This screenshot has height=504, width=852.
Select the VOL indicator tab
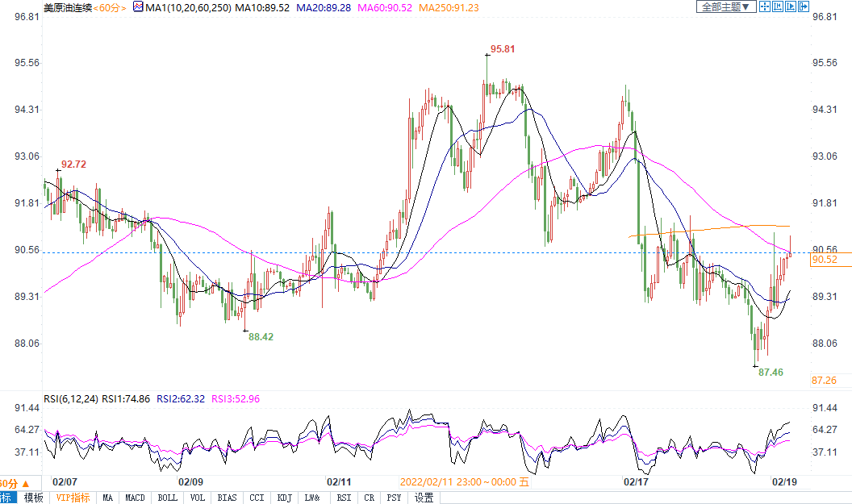coord(198,498)
